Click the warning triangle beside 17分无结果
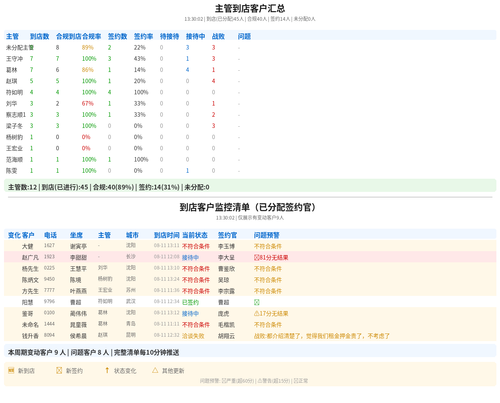The height and width of the screenshot is (403, 500). pyautogui.click(x=257, y=313)
